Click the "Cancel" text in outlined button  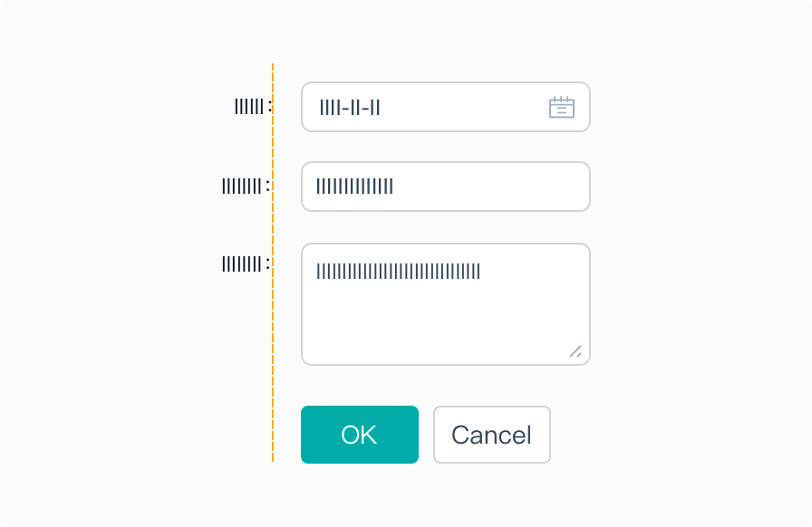[491, 435]
